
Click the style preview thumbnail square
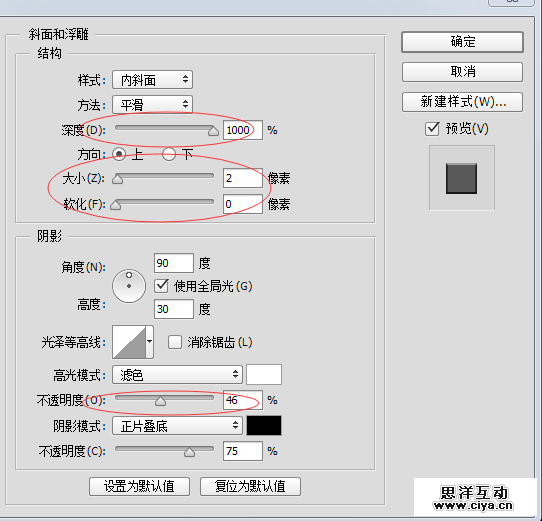[x=461, y=178]
